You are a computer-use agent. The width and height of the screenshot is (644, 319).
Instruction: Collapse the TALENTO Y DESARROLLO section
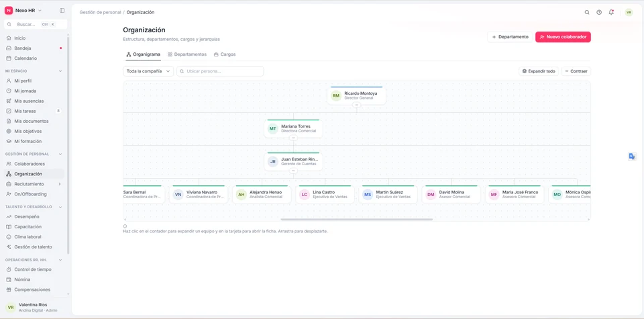point(60,207)
